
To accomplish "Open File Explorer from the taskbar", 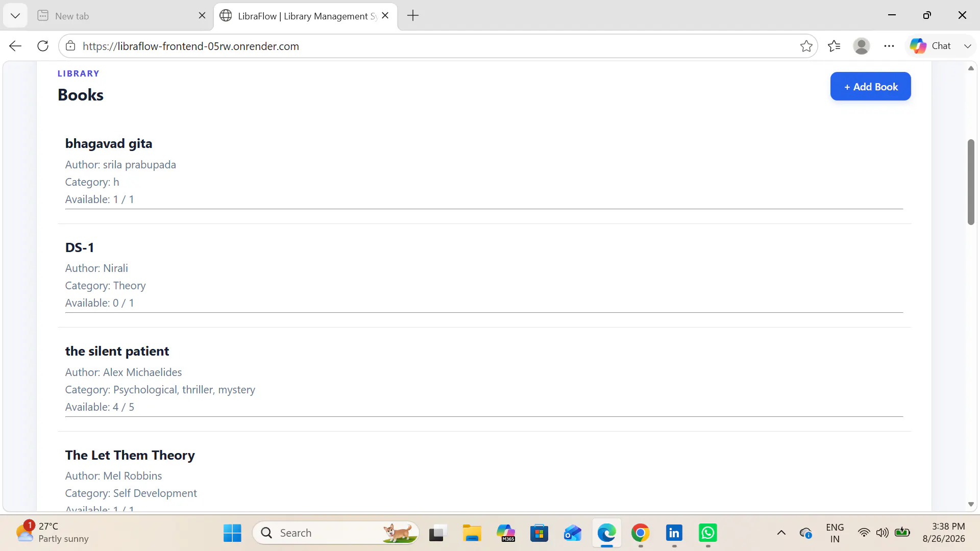I will 472,533.
